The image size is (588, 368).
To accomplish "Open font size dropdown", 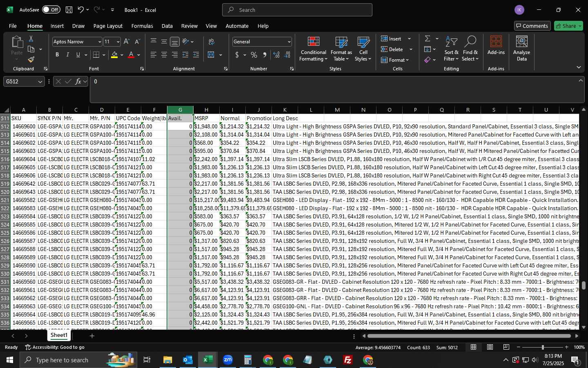I will point(118,42).
